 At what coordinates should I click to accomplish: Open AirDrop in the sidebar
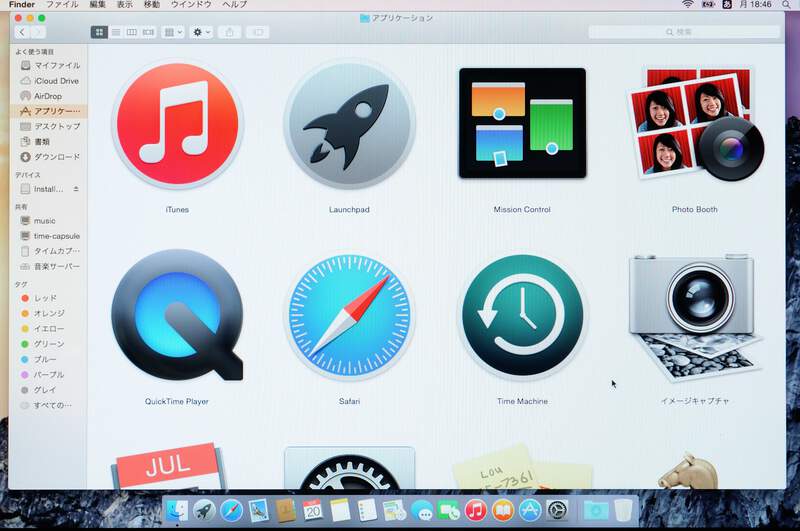click(x=48, y=96)
